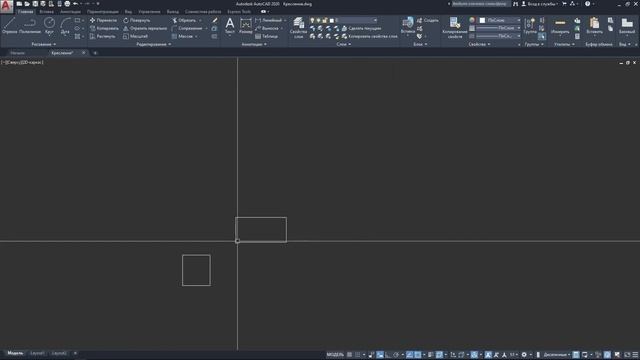This screenshot has height=360, width=640.
Task: Open the object color ПоСлою dropdown
Action: click(500, 20)
